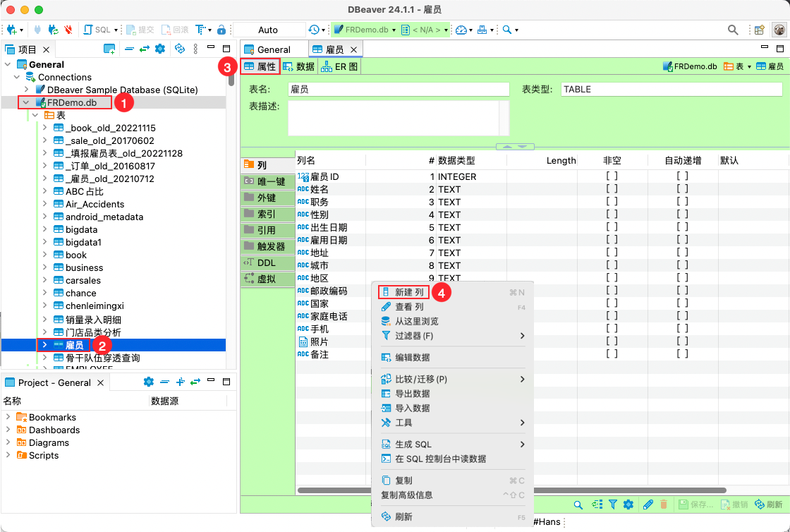
Task: Click the 刷新 button in bottom bar
Action: [770, 504]
